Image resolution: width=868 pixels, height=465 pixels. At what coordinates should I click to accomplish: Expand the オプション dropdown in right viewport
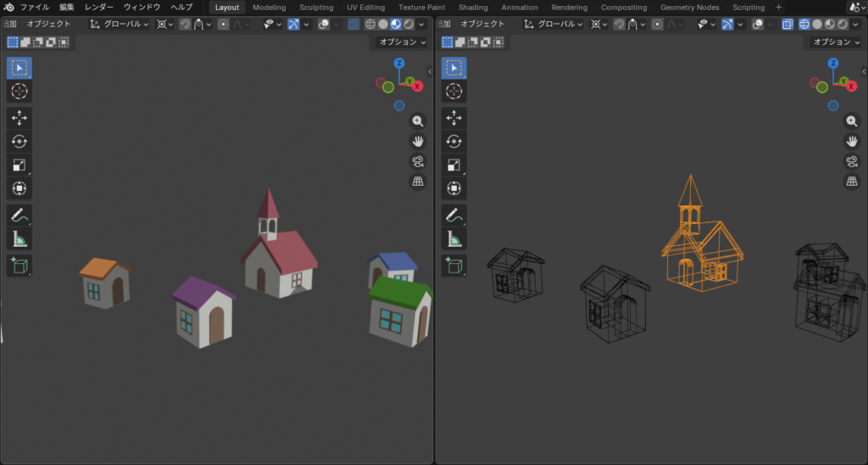point(837,42)
